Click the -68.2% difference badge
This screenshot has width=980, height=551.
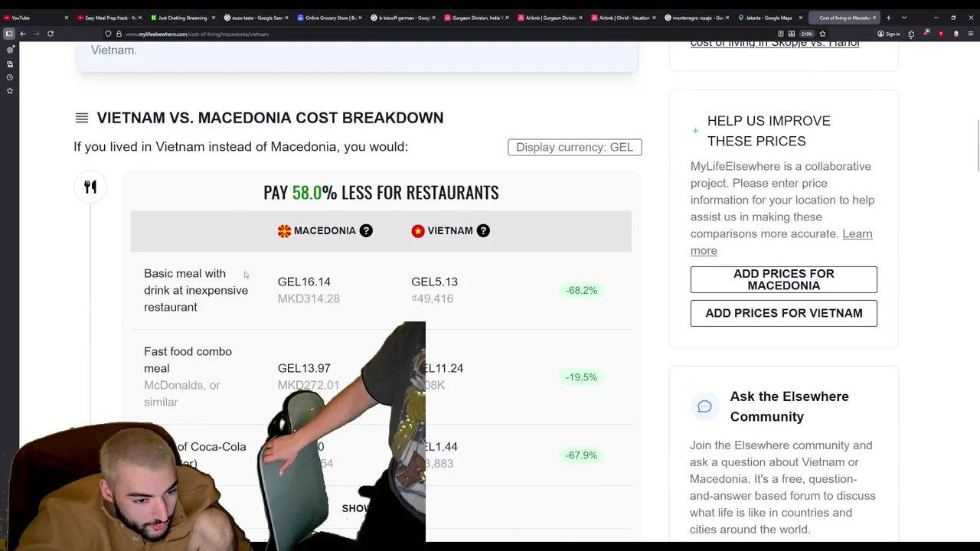click(581, 290)
